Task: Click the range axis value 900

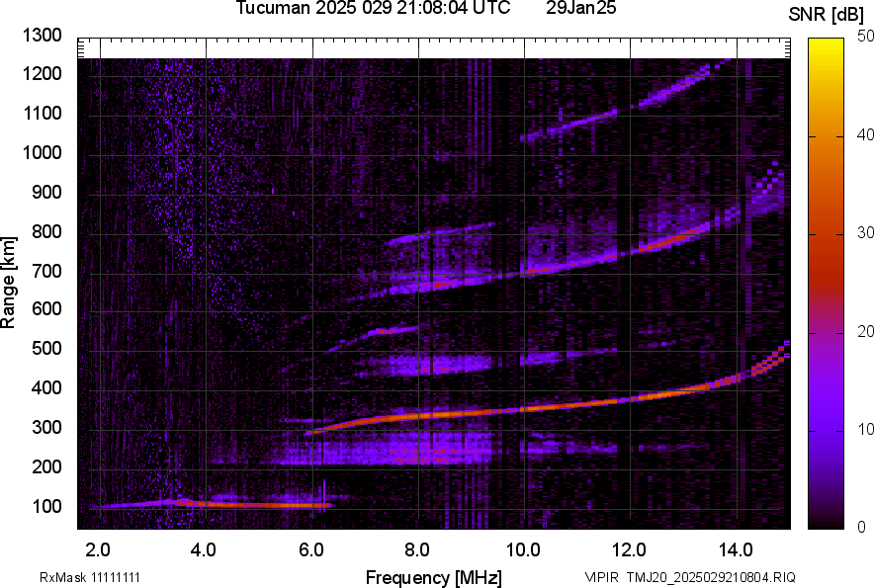Action: point(46,193)
